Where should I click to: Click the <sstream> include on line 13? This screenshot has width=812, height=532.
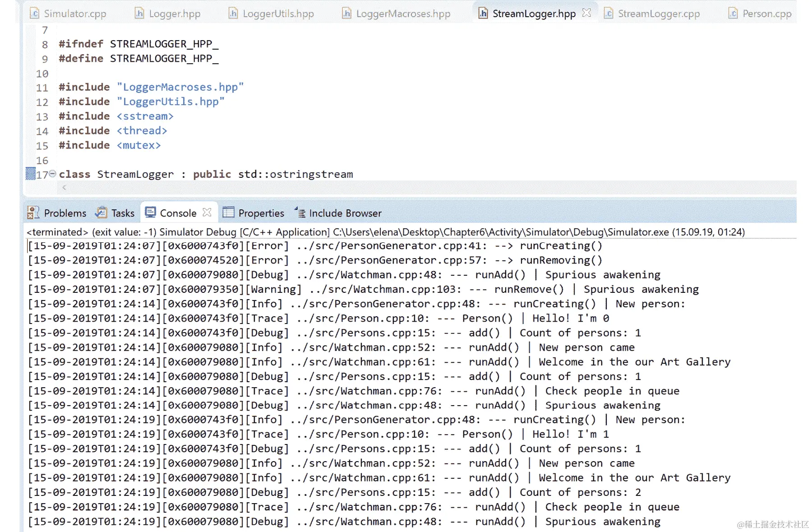click(x=145, y=116)
